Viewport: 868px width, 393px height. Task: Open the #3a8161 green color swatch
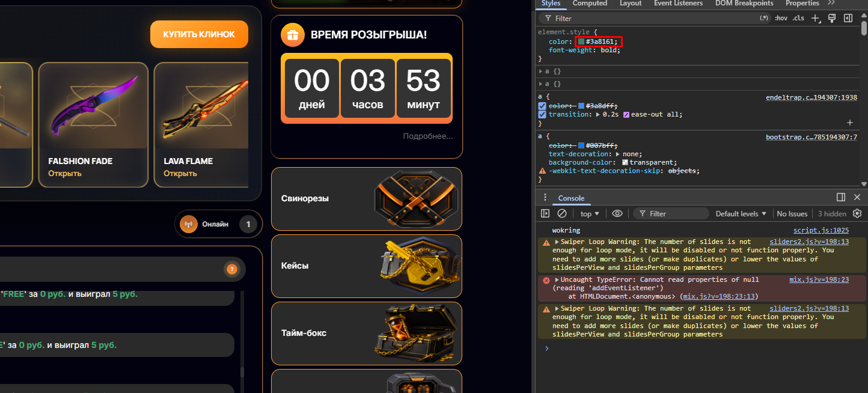point(581,42)
